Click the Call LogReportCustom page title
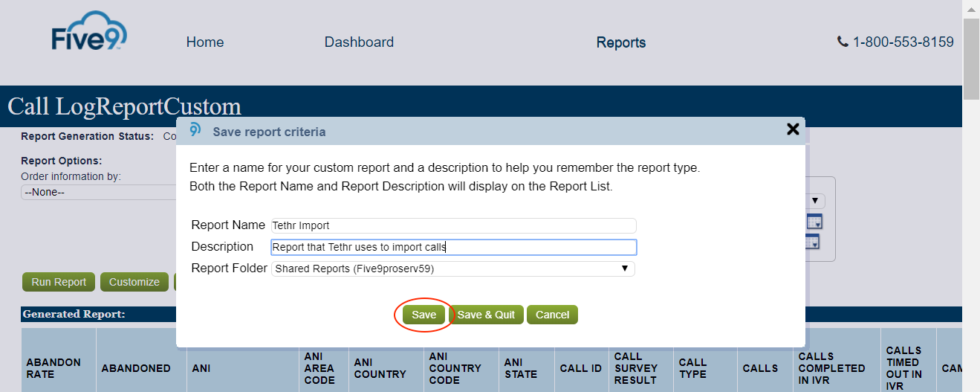The height and width of the screenshot is (392, 980). [124, 106]
